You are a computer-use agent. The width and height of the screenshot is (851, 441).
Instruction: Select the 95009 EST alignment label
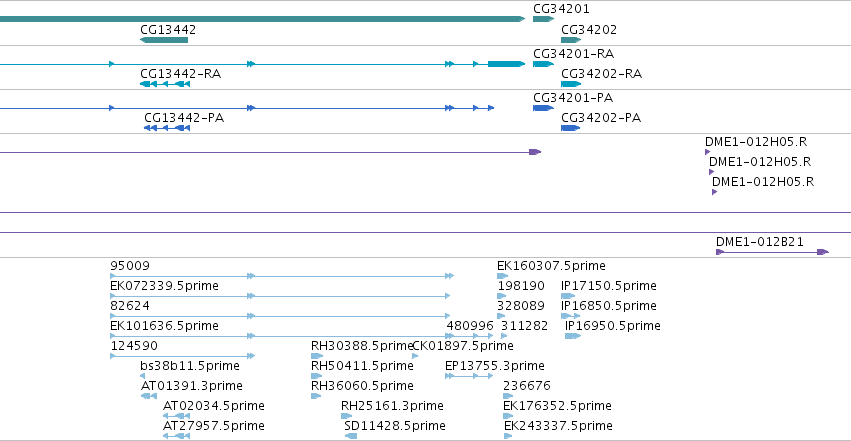pos(130,266)
